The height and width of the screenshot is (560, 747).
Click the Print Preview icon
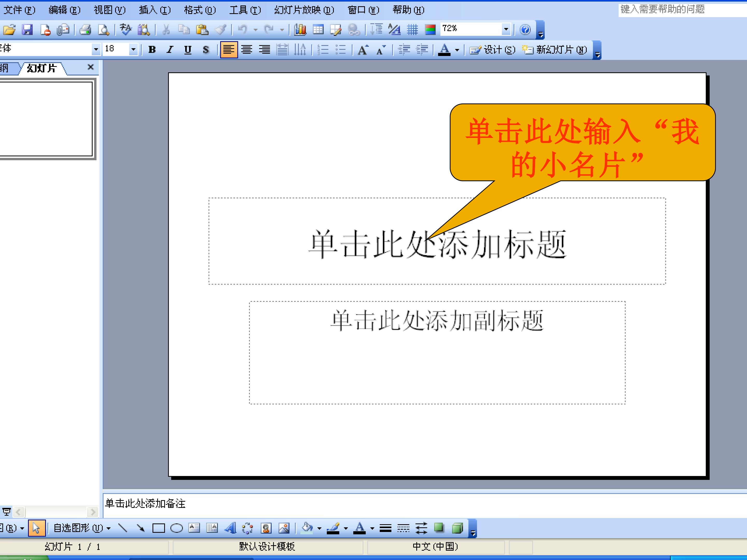point(104,30)
